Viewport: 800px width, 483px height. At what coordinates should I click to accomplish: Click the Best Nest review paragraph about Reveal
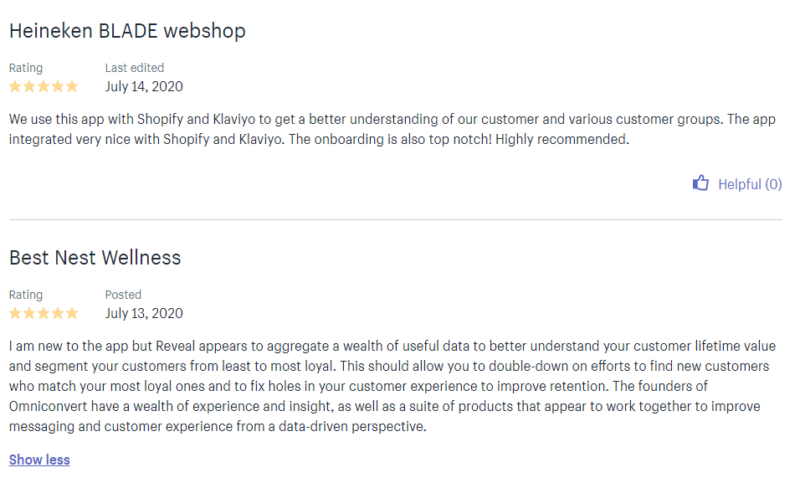click(392, 386)
